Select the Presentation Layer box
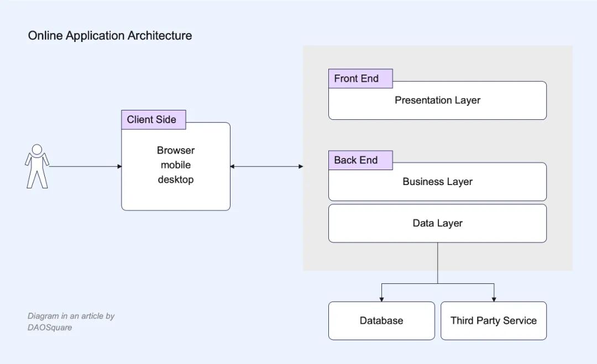Screen dimensions: 597x364 (437, 101)
